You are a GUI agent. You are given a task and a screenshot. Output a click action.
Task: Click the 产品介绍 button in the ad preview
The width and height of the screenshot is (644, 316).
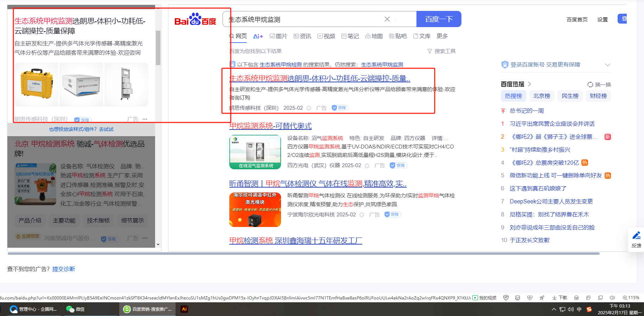tap(30, 220)
